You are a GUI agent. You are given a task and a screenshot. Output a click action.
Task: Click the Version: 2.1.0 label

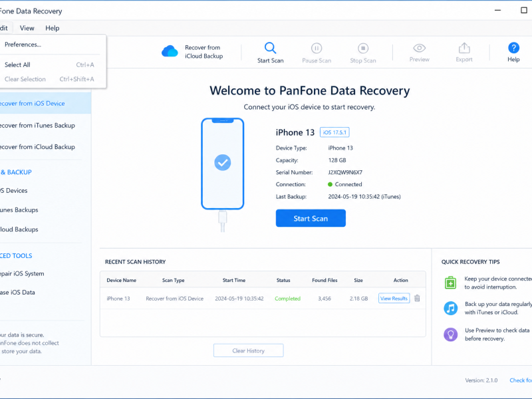[481, 380]
